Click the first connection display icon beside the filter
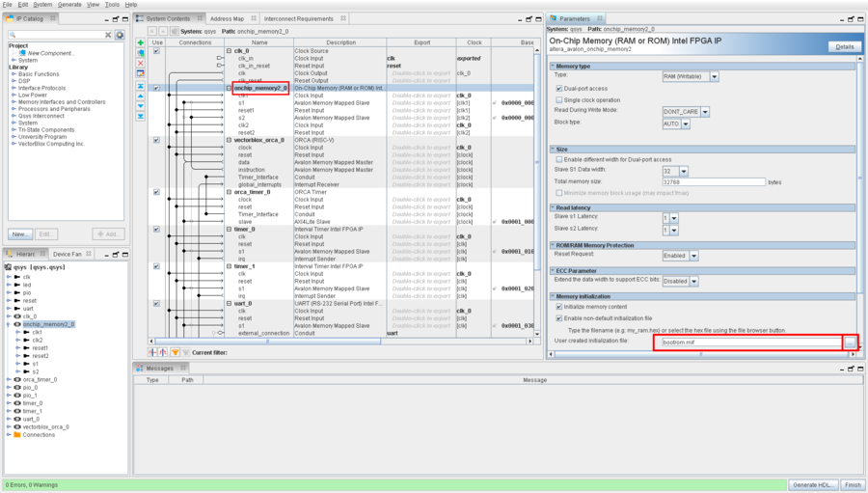Screen dimensions: 868x493 click(x=152, y=352)
